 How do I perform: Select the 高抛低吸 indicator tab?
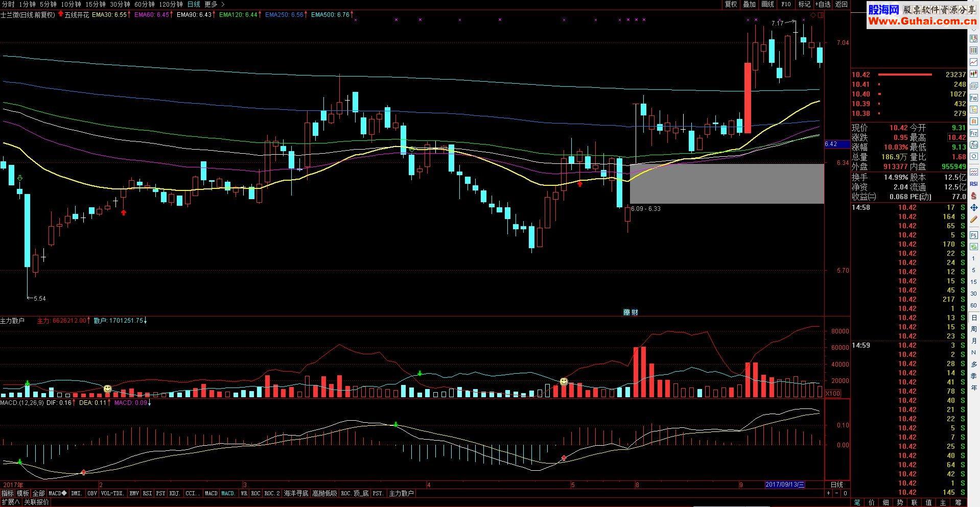(x=324, y=493)
